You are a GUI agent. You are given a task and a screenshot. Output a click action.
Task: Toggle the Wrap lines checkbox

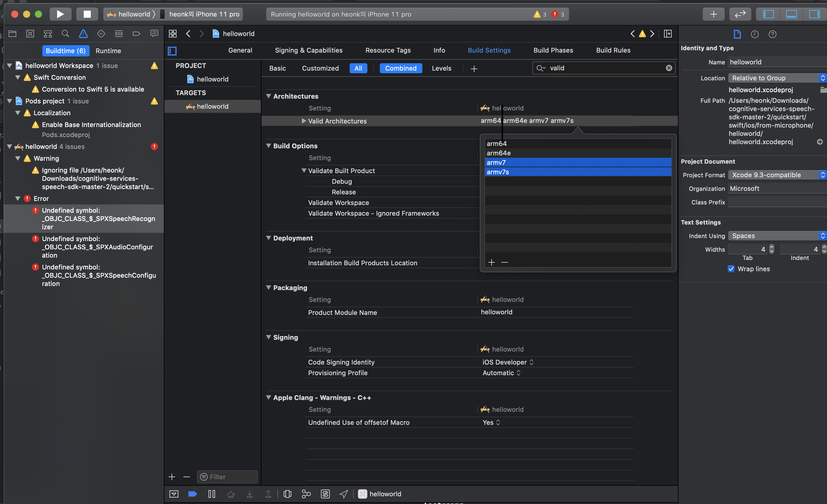[731, 269]
